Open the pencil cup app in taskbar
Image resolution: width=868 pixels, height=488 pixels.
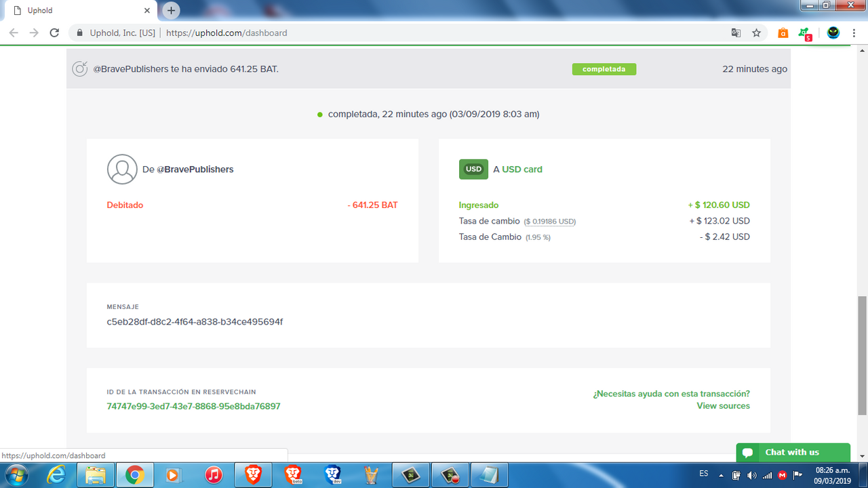pyautogui.click(x=372, y=475)
